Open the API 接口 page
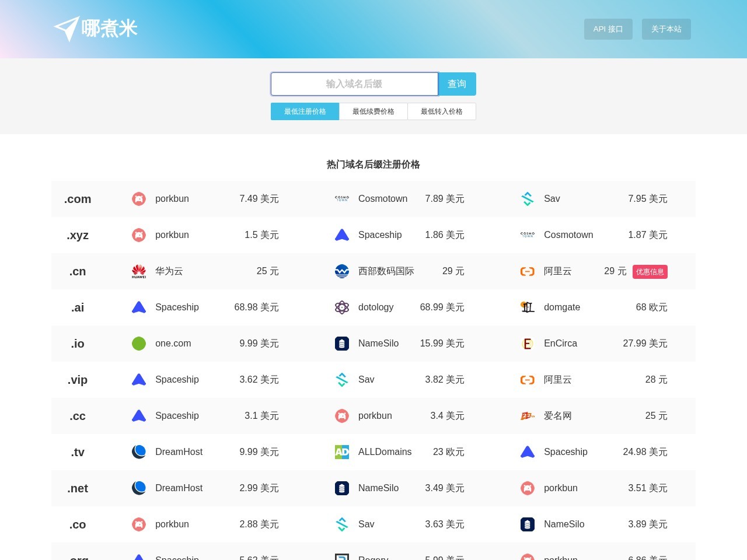Viewport: 747px width, 560px height. tap(608, 29)
